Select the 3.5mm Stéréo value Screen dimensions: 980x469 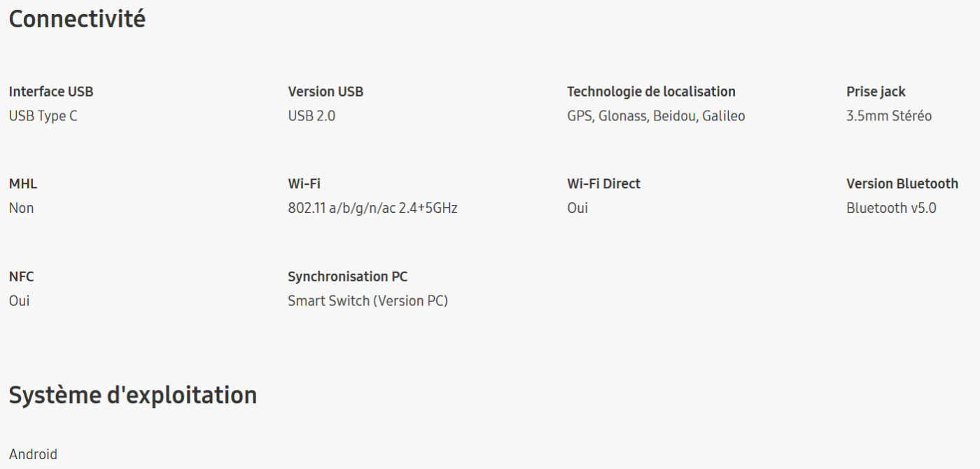(x=889, y=116)
